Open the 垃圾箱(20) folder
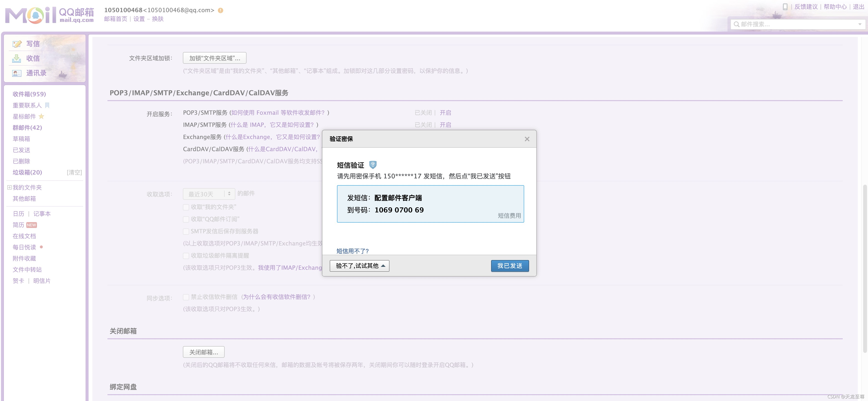The width and height of the screenshot is (868, 401). 27,172
